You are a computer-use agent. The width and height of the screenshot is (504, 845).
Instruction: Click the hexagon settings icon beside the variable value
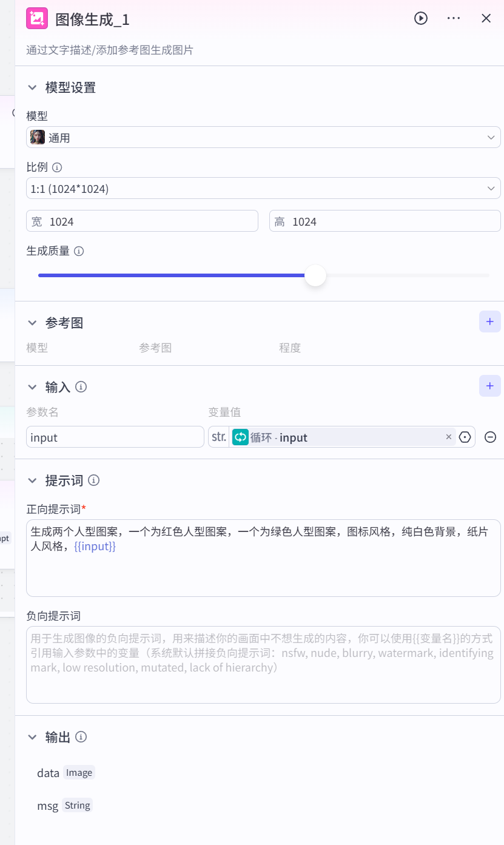(465, 437)
